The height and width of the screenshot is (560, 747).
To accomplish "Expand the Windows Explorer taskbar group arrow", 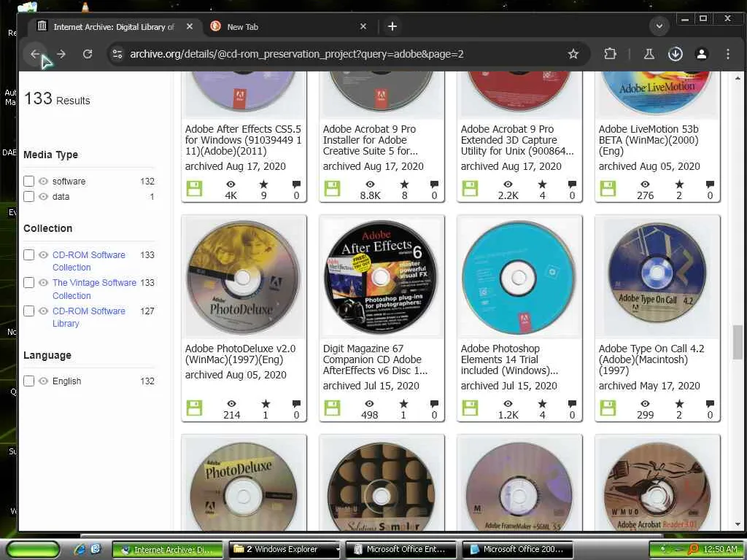I will (x=338, y=550).
